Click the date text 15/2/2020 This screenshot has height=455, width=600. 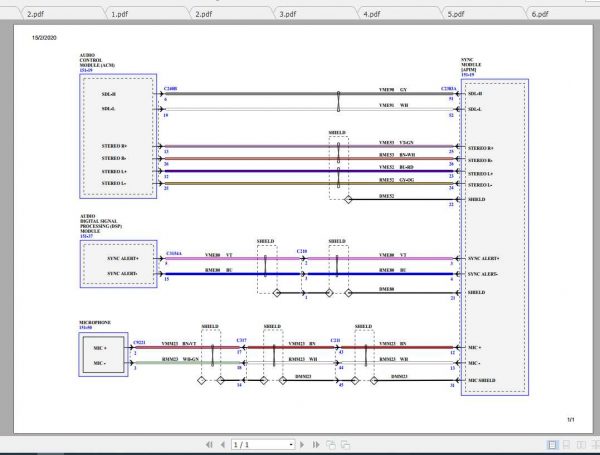[44, 38]
